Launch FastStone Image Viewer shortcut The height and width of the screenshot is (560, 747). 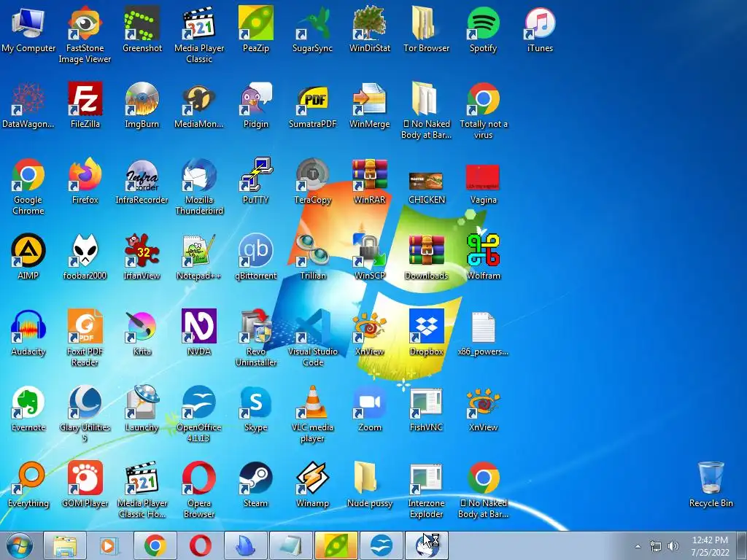click(85, 34)
